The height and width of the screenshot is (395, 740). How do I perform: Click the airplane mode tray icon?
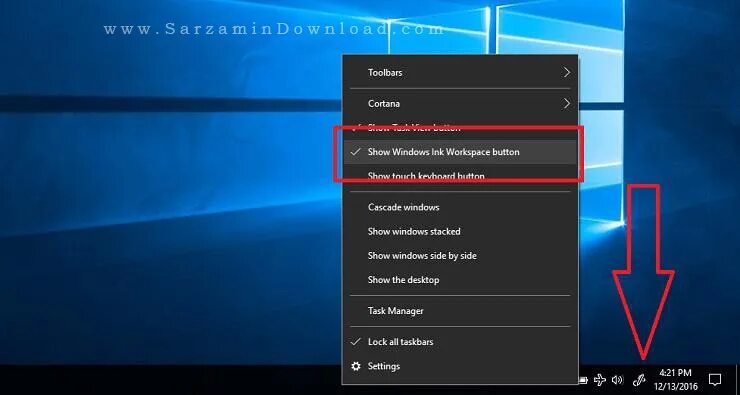[599, 379]
